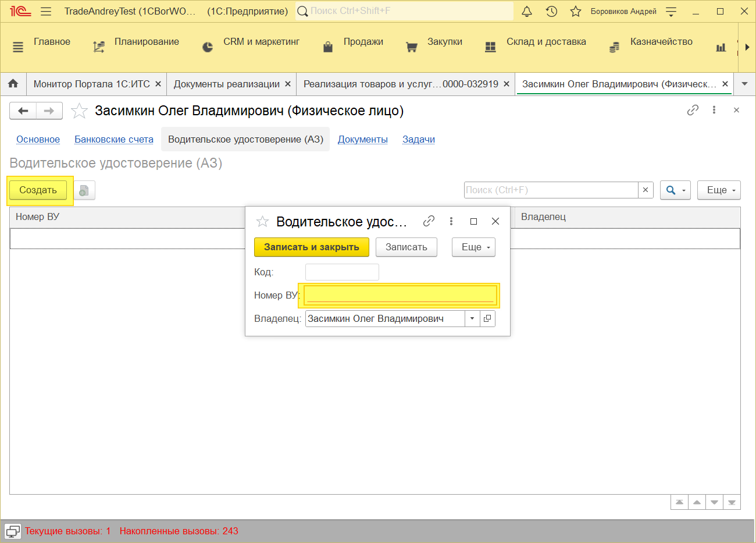
Task: Open the Владелец field's open-record icon
Action: (x=487, y=318)
